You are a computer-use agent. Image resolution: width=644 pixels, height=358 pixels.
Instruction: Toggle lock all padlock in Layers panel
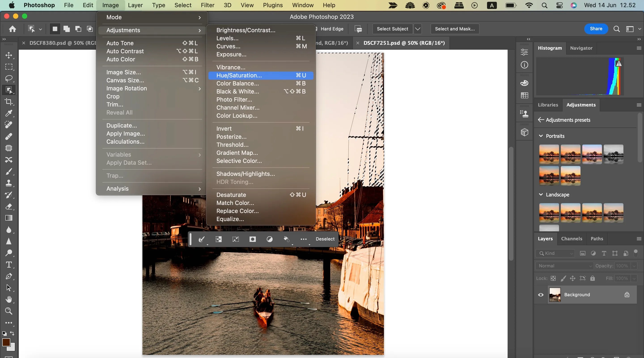[593, 278]
